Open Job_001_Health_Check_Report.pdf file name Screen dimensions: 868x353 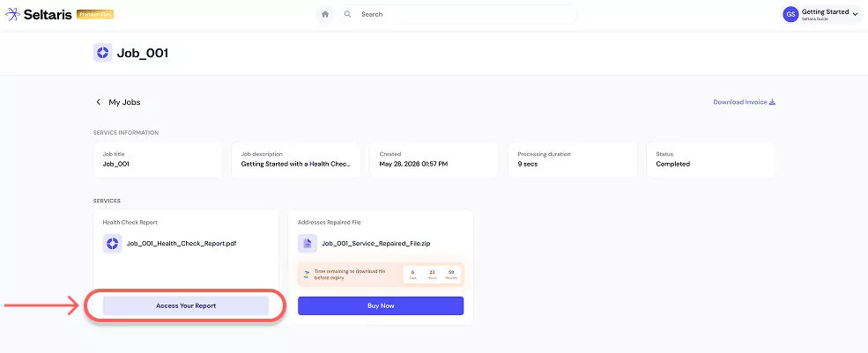[x=182, y=244]
